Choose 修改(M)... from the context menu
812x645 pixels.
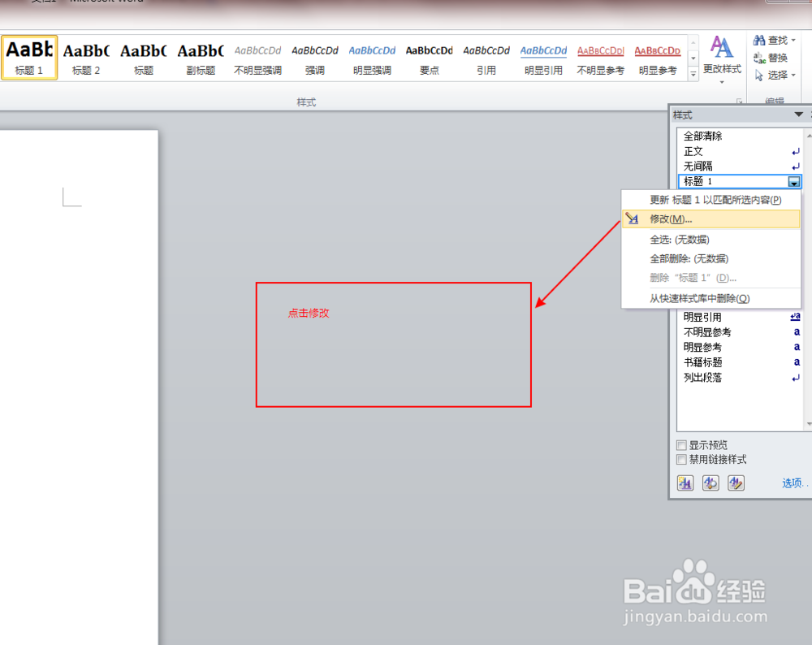(x=711, y=219)
